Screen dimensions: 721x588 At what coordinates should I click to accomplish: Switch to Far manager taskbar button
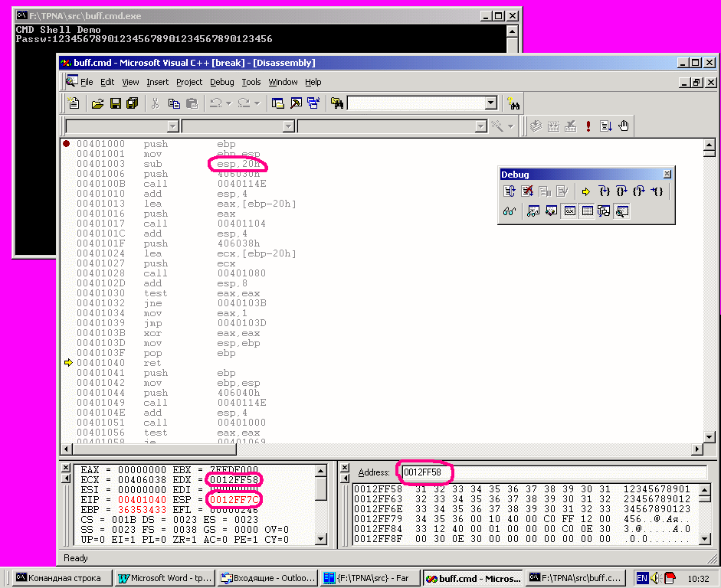pos(370,578)
